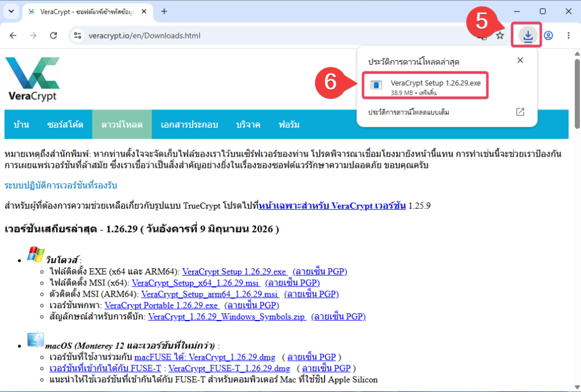Bookmark this page with star icon
The height and width of the screenshot is (392, 581).
point(500,36)
